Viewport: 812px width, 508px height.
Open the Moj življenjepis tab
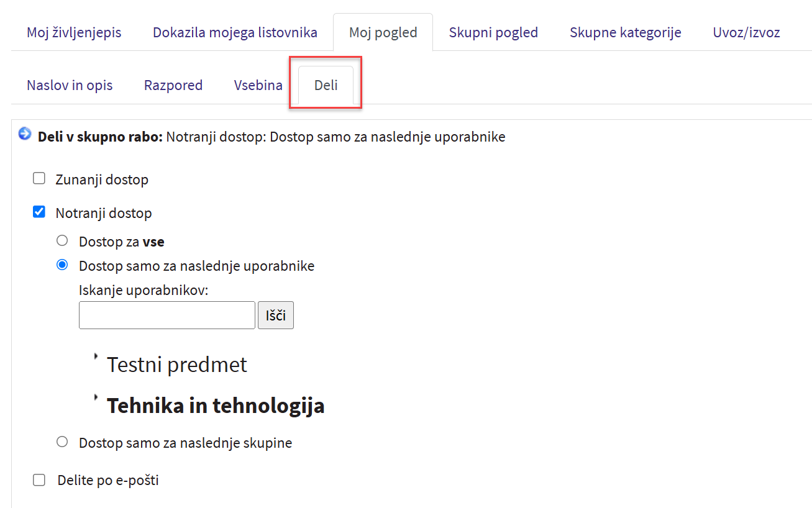(74, 32)
